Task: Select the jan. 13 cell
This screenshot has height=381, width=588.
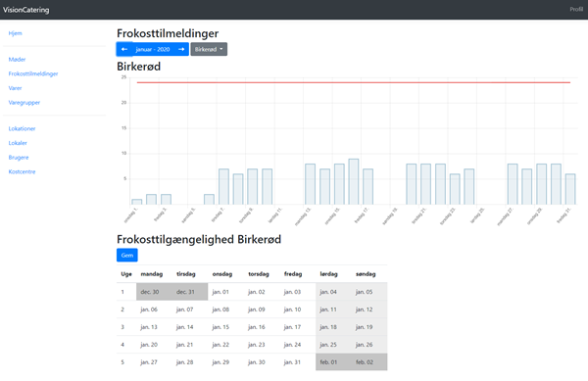Action: pyautogui.click(x=154, y=327)
